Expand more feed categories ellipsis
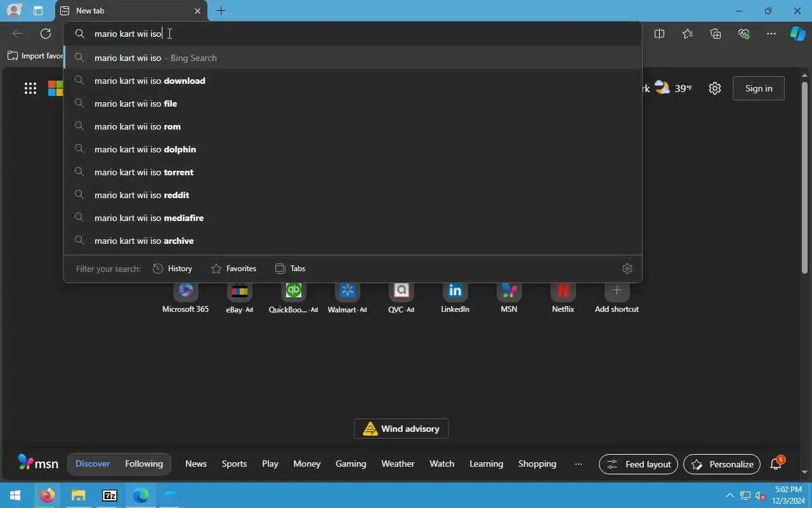The height and width of the screenshot is (508, 812). tap(579, 464)
